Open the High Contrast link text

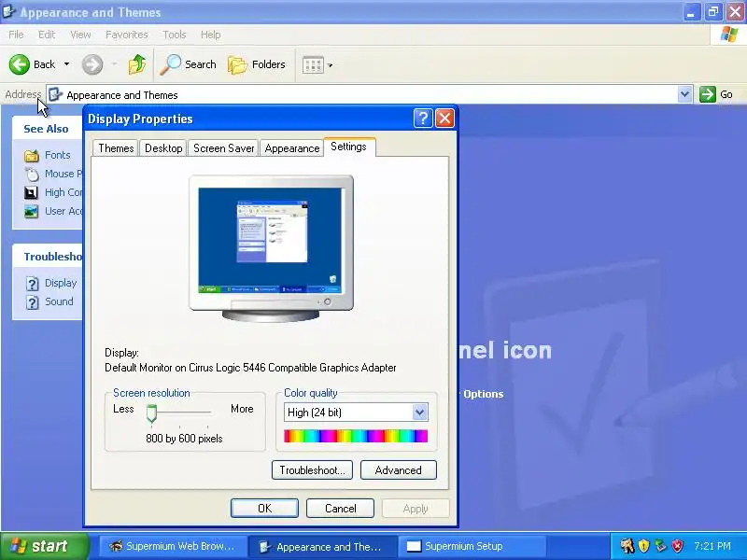(x=63, y=192)
